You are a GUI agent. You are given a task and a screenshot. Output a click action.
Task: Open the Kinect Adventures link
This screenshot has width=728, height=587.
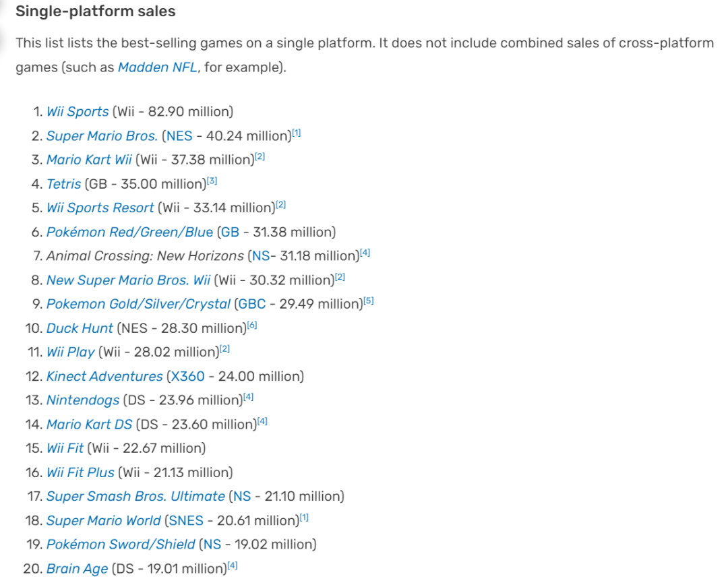[104, 377]
